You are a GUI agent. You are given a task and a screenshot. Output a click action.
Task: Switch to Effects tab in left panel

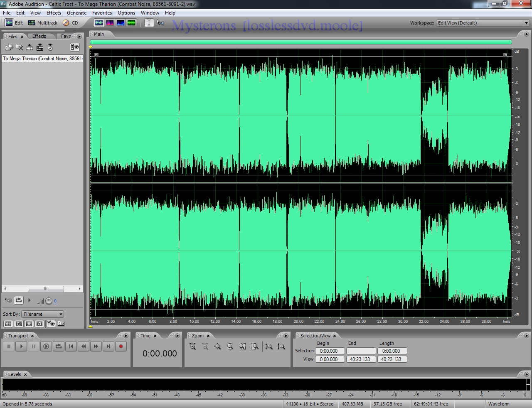point(39,36)
